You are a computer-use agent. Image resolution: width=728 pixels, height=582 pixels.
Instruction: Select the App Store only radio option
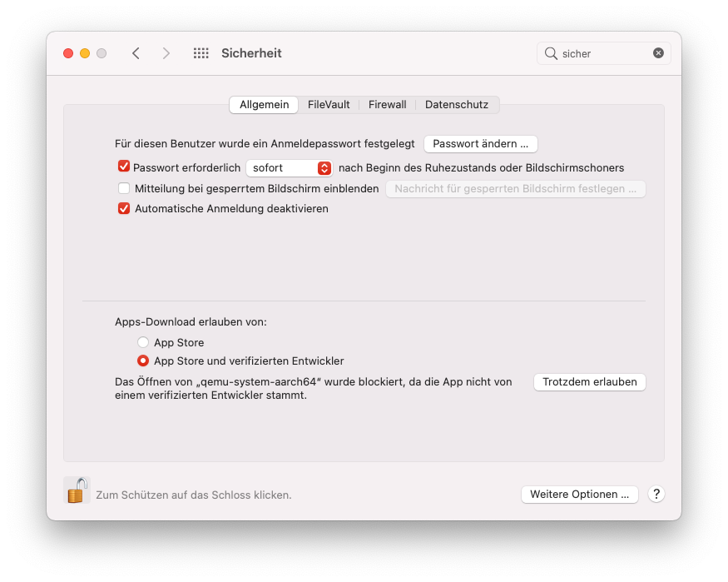pos(143,342)
